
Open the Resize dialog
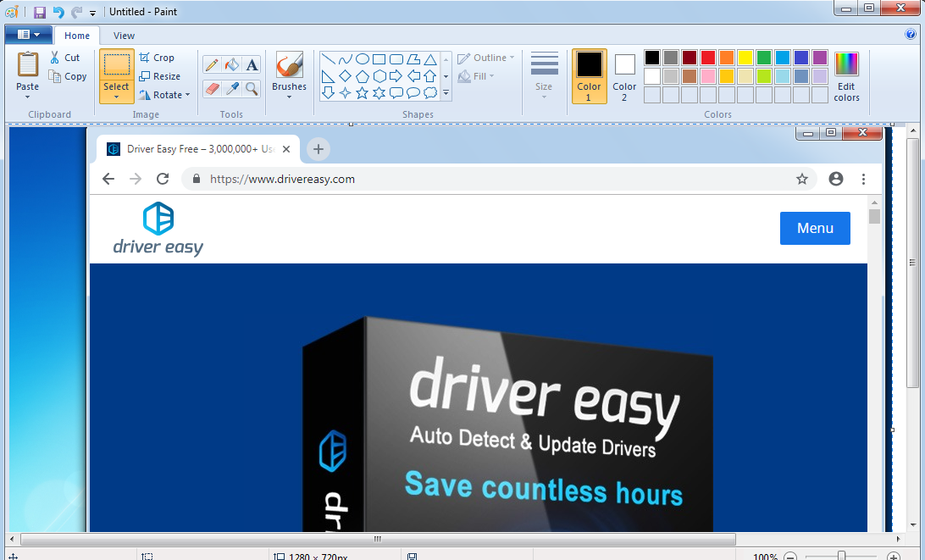pyautogui.click(x=159, y=76)
